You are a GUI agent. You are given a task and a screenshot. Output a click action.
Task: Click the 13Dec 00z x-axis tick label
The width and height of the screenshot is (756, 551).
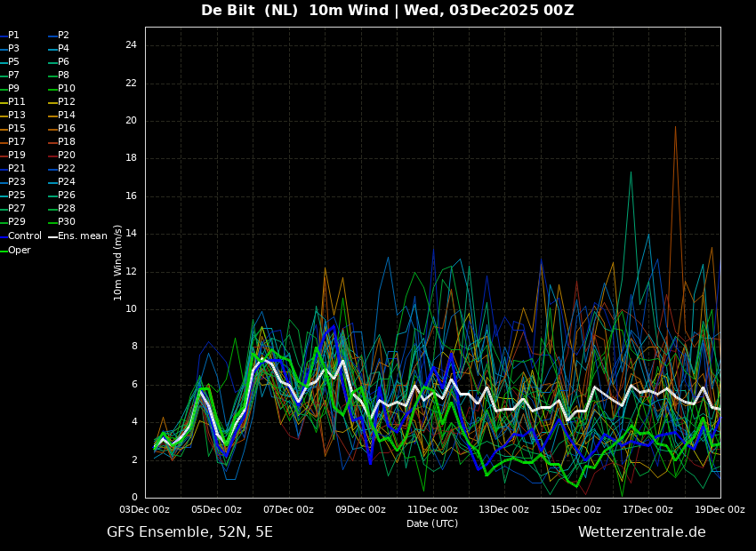(504, 509)
